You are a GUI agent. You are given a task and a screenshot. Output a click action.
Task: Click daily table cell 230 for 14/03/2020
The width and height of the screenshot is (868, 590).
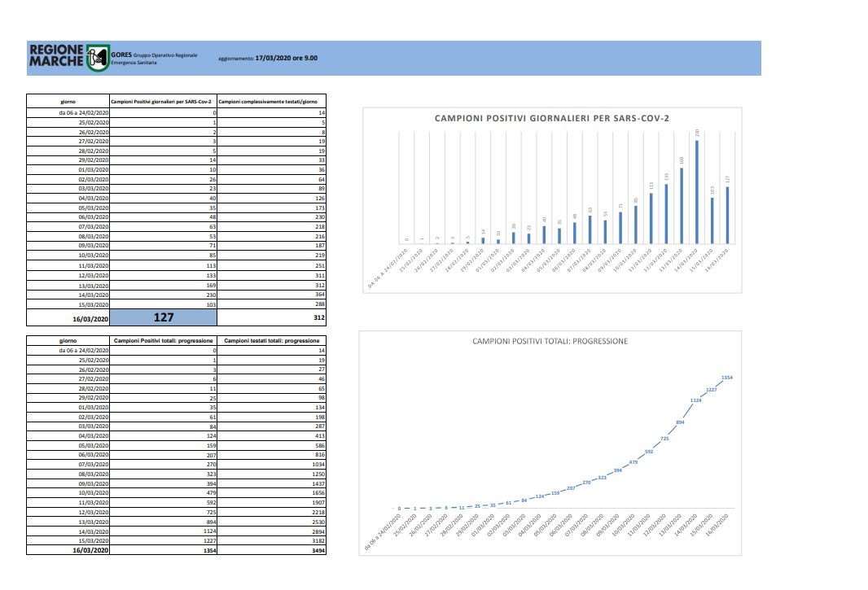164,295
